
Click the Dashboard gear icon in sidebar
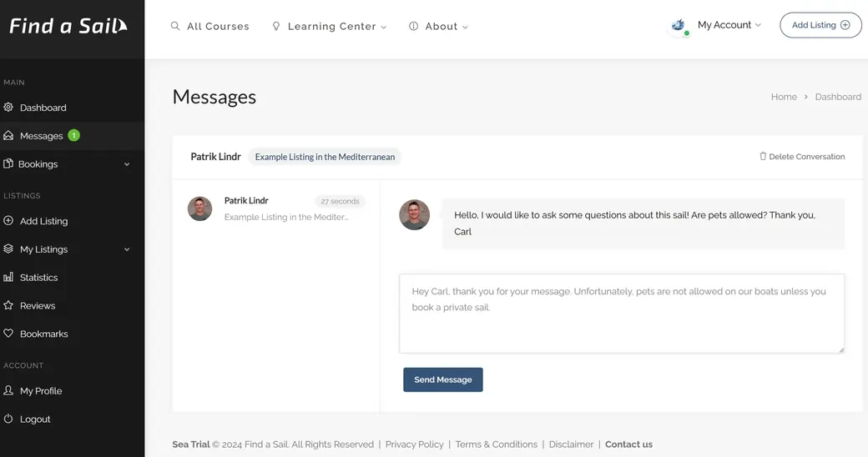tap(8, 108)
